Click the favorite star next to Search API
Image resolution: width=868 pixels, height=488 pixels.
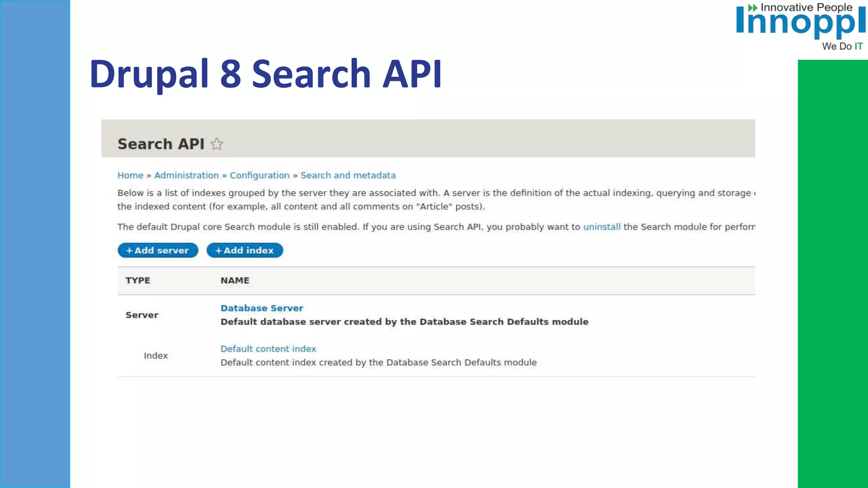(217, 144)
